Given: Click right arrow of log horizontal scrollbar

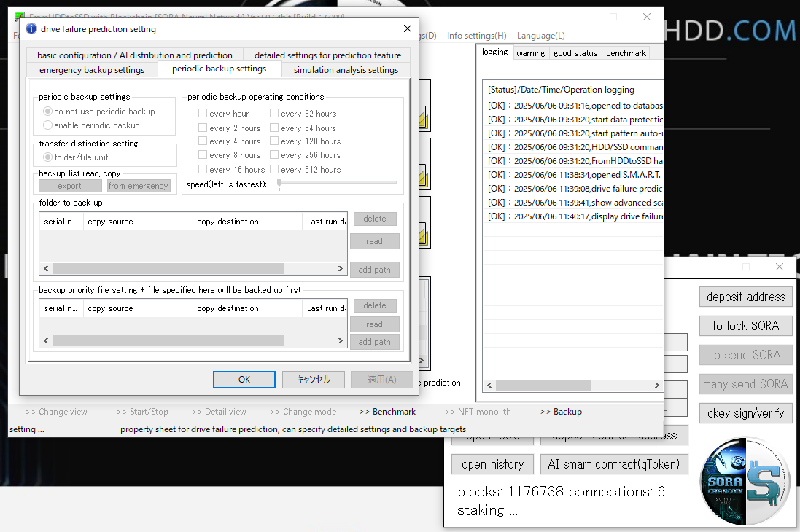Looking at the screenshot, I should [x=656, y=385].
